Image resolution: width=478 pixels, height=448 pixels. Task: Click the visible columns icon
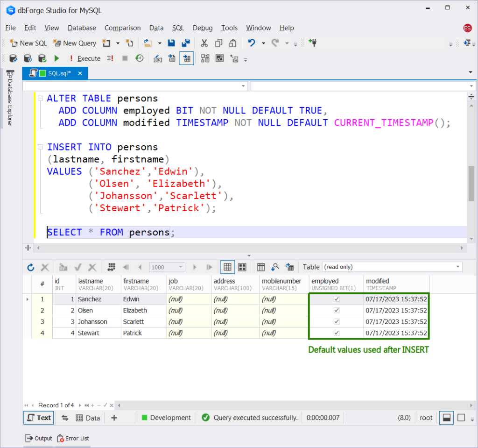(261, 267)
